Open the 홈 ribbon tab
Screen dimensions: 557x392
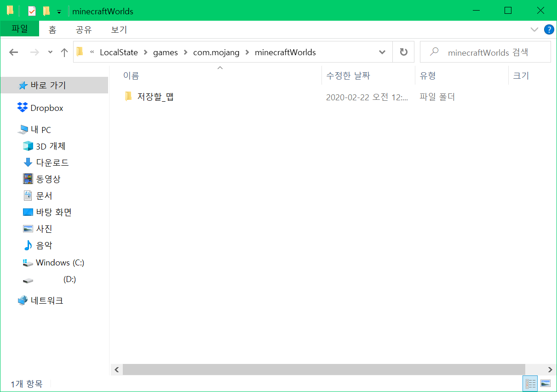52,30
